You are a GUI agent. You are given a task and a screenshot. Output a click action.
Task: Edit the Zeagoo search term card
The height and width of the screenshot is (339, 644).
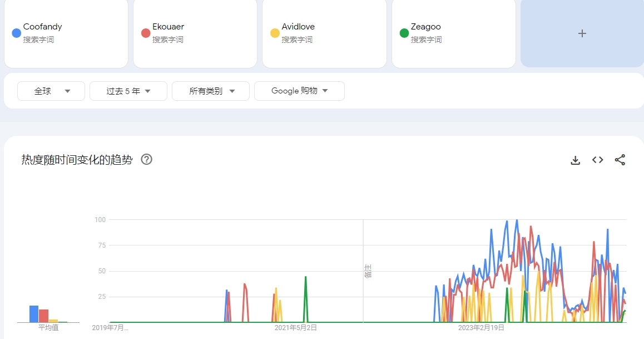point(454,33)
